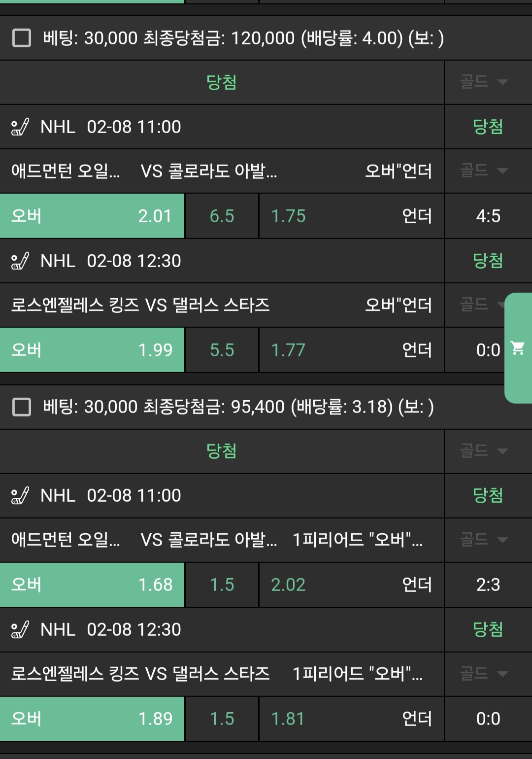
Task: Click hockey icon for 12:30 game in 3.18-odds bet
Action: (x=20, y=630)
